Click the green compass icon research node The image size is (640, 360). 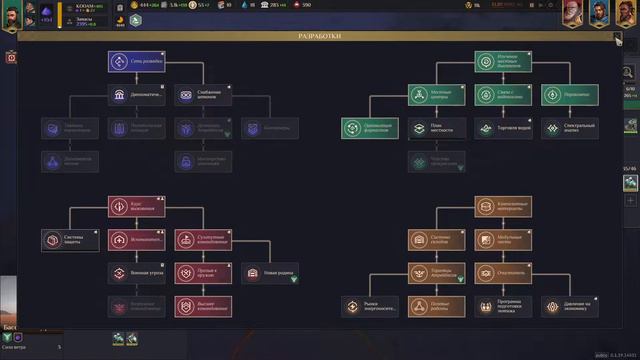click(570, 95)
